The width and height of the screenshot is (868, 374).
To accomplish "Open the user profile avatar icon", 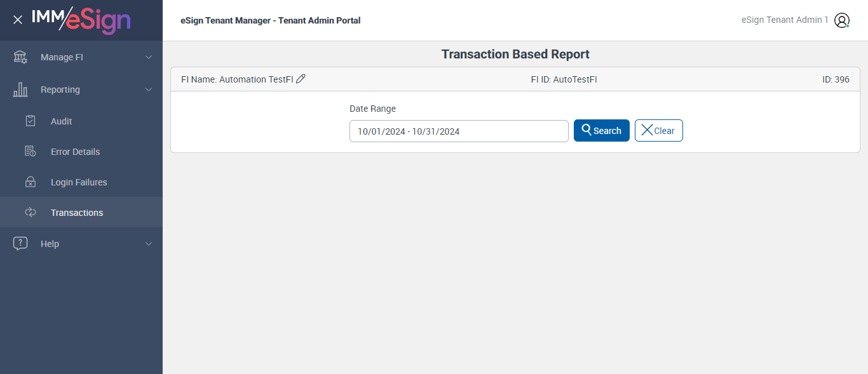I will 842,20.
